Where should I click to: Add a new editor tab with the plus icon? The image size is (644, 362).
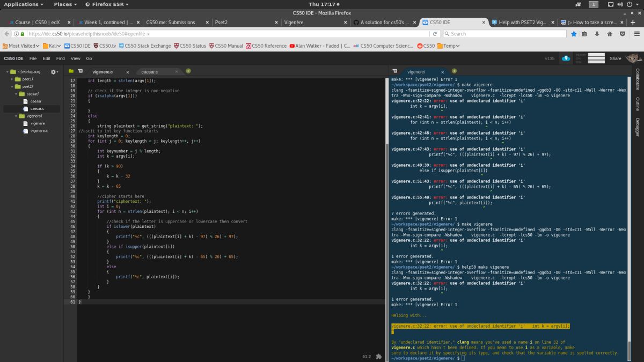tap(188, 71)
